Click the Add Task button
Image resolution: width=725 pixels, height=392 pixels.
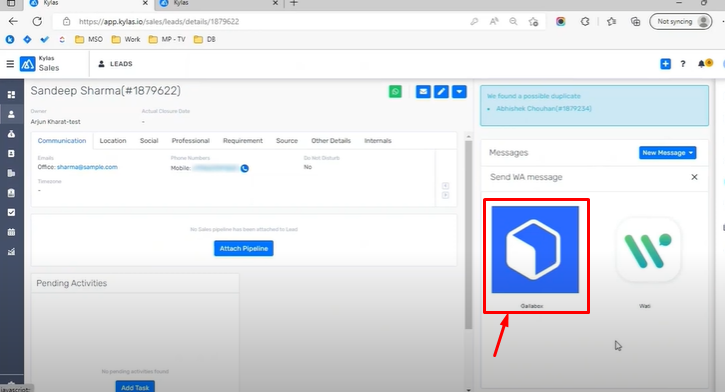tap(135, 386)
